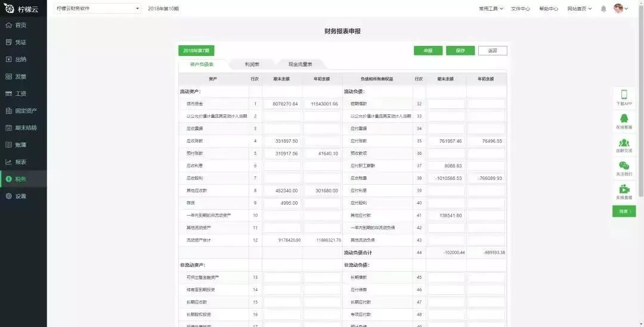The width and height of the screenshot is (644, 327).
Task: Click the 关注我们 WeChat icon
Action: point(624,166)
